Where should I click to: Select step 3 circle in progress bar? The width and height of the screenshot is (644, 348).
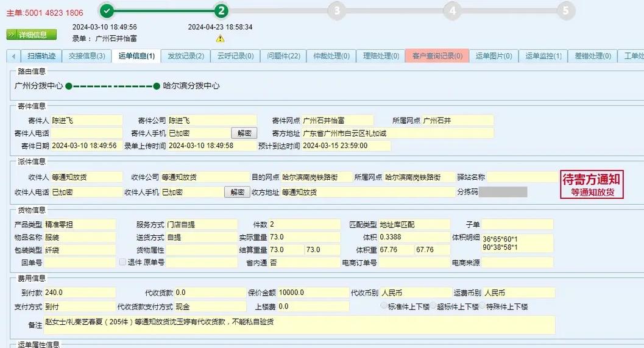pos(336,10)
